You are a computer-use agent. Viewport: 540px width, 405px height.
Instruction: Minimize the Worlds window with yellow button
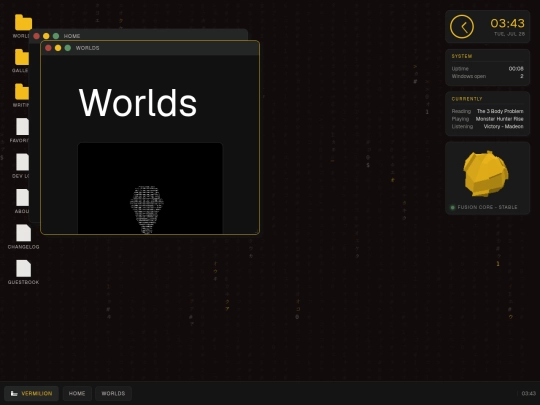58,48
